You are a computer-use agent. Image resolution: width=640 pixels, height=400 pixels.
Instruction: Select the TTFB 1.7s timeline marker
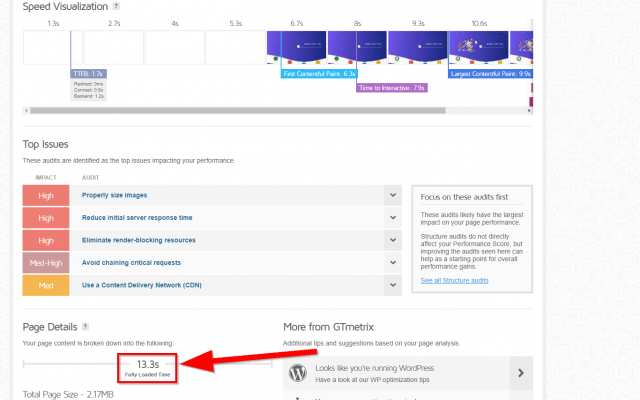pos(89,73)
